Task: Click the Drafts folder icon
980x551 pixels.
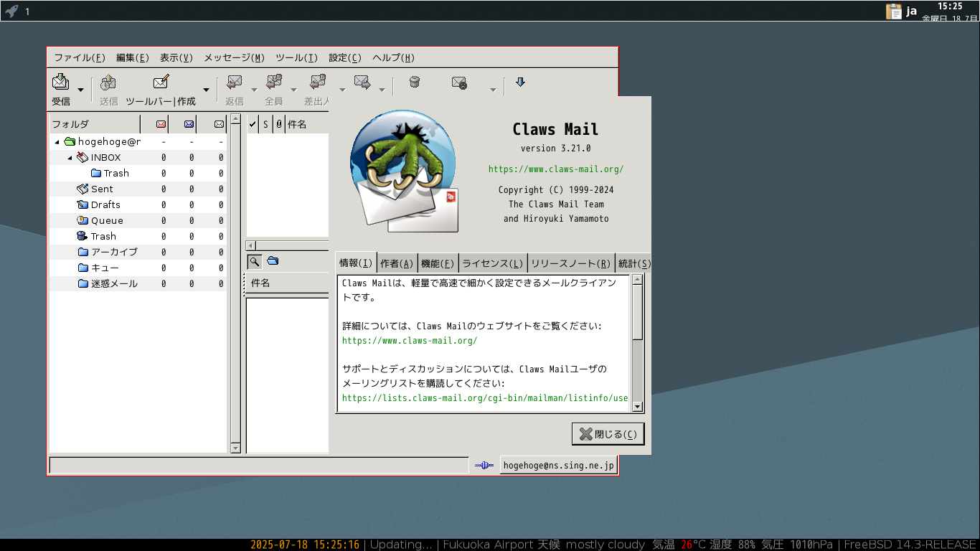Action: tap(83, 204)
